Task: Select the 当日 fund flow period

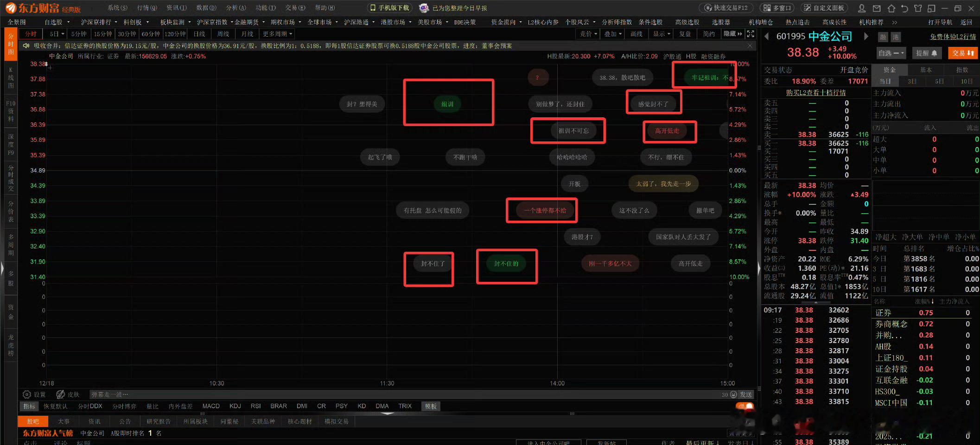Action: click(x=885, y=81)
